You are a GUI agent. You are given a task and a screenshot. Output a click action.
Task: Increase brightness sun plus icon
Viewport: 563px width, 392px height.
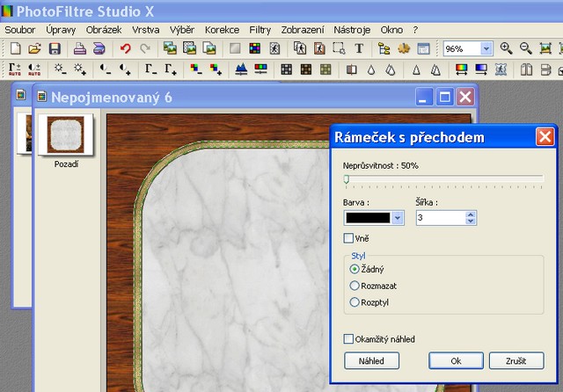80,69
